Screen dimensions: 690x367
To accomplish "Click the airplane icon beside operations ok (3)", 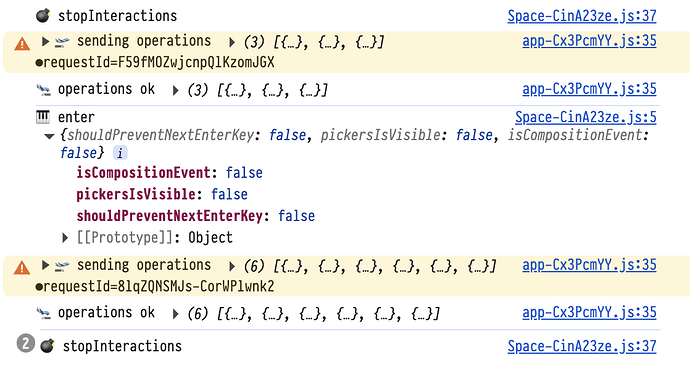I will pyautogui.click(x=43, y=90).
